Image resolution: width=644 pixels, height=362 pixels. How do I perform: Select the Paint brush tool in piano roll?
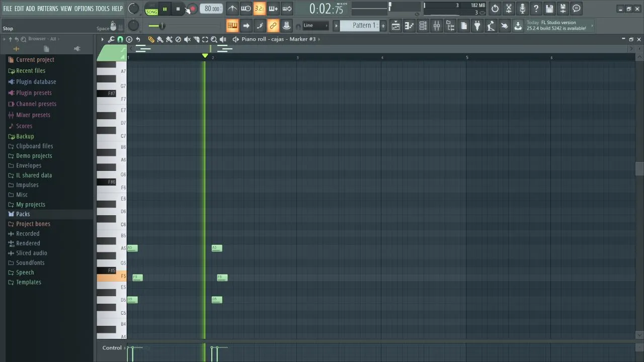pyautogui.click(x=160, y=39)
